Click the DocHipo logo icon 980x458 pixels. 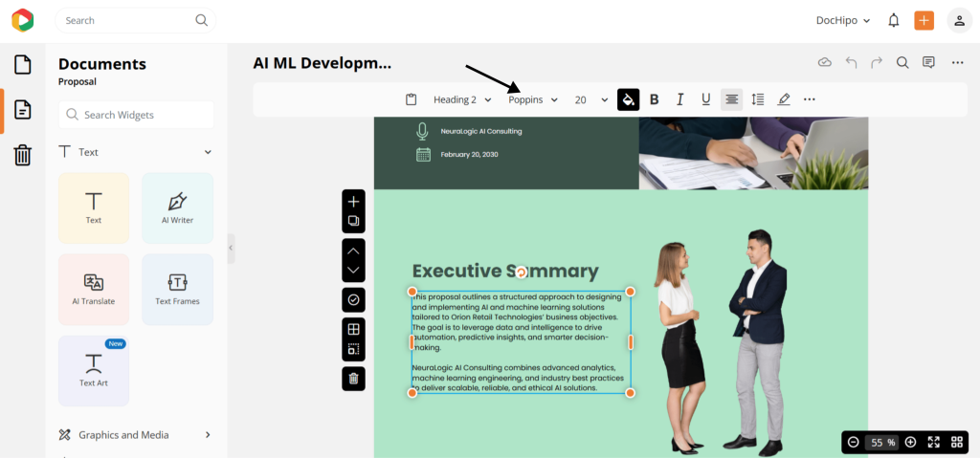(x=22, y=21)
